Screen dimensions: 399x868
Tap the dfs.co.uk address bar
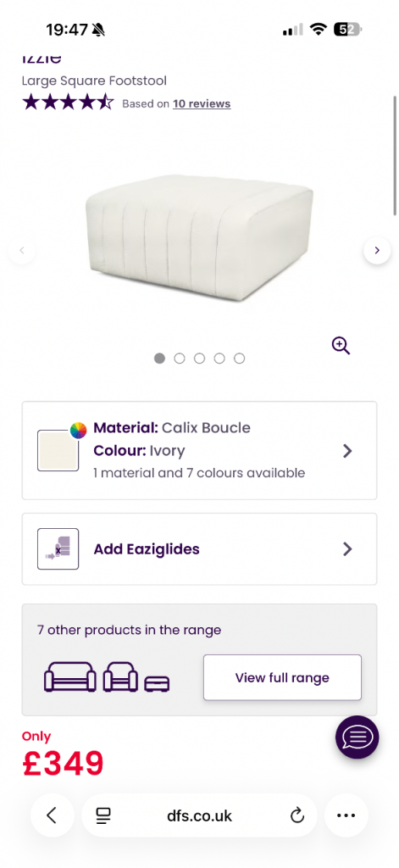coord(199,815)
